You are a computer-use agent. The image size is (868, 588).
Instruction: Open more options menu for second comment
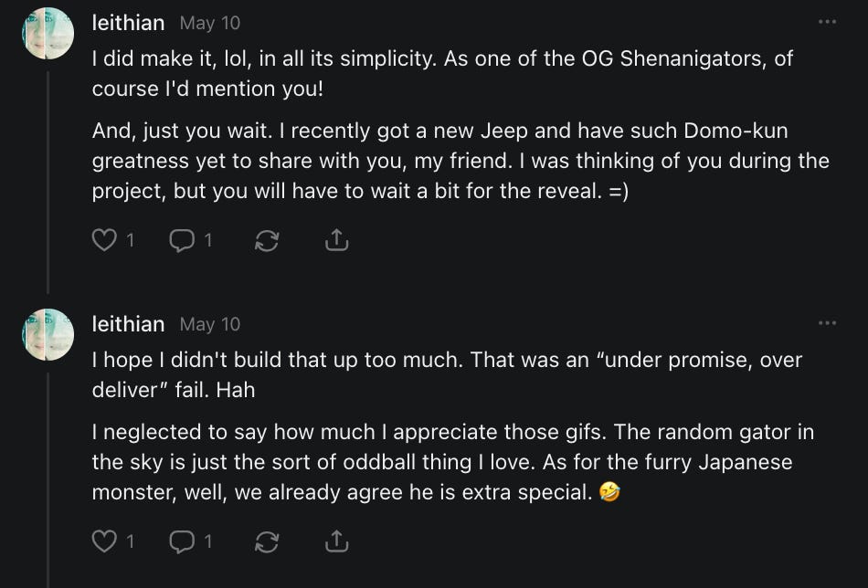(827, 323)
